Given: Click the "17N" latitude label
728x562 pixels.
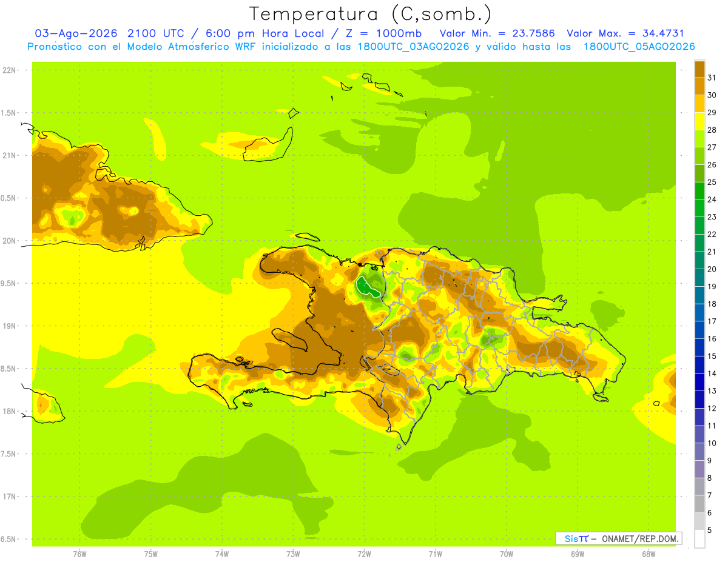Looking at the screenshot, I should (x=10, y=497).
